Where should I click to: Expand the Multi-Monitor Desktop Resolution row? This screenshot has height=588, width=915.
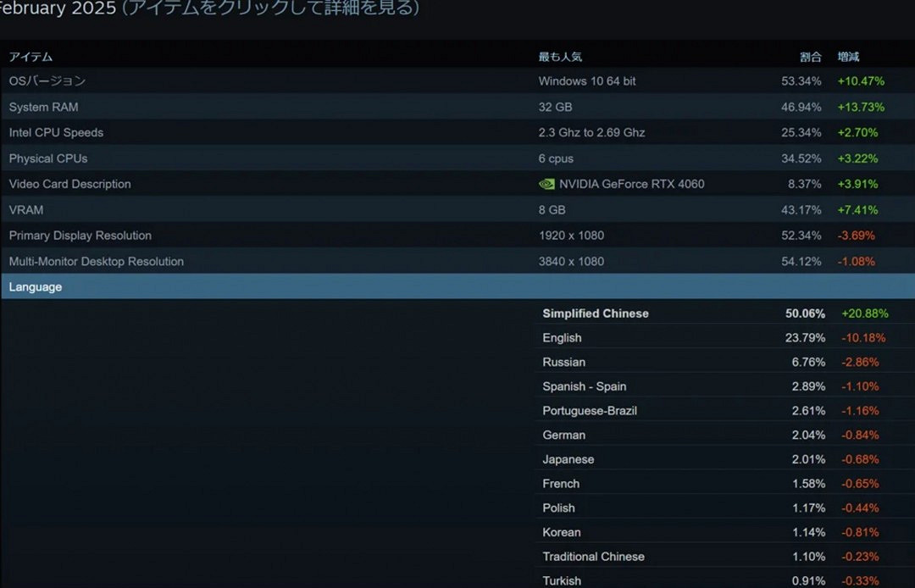(x=97, y=261)
